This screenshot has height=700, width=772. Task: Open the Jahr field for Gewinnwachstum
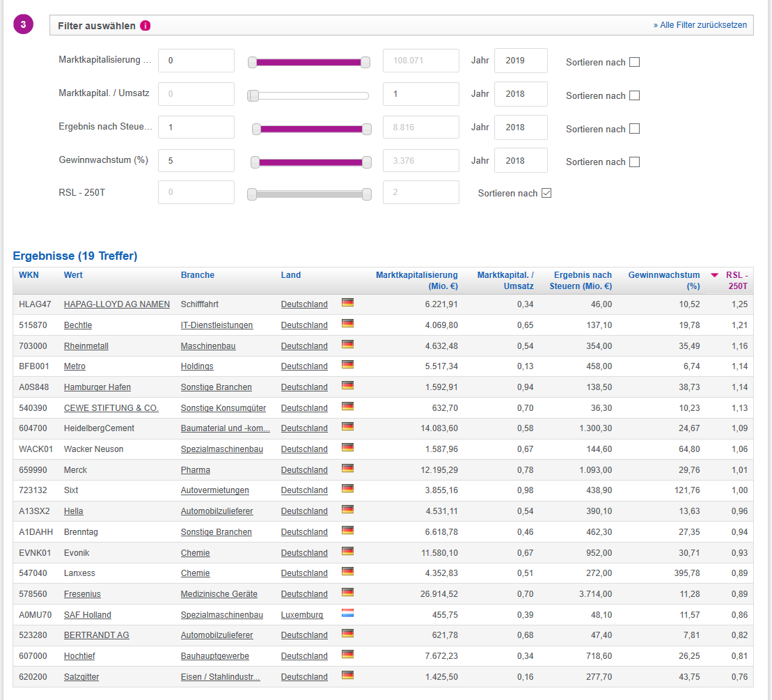tap(521, 161)
